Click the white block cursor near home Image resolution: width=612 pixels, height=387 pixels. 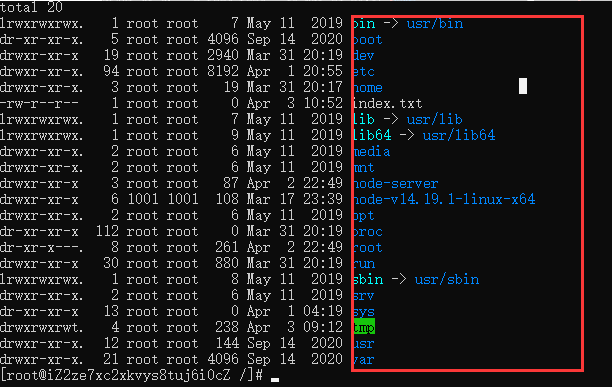[x=523, y=86]
